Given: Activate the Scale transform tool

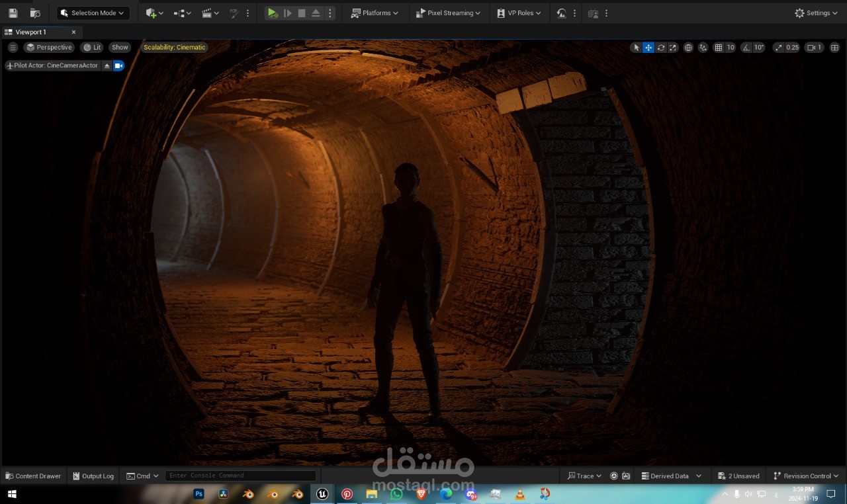Looking at the screenshot, I should pos(673,48).
